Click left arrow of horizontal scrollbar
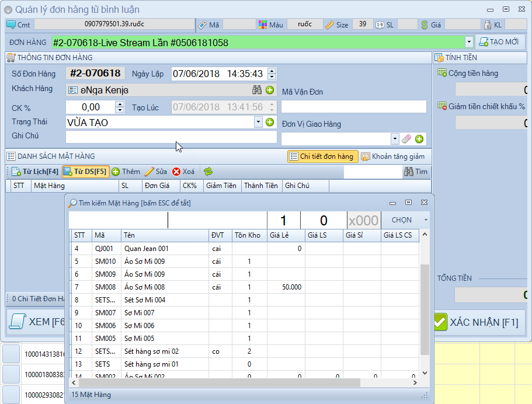 coord(74,382)
